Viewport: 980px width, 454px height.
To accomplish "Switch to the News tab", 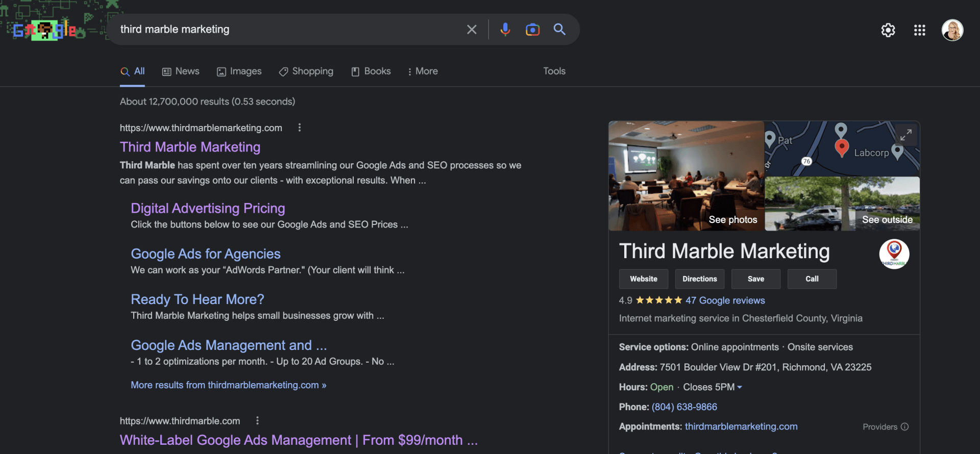I will (181, 71).
